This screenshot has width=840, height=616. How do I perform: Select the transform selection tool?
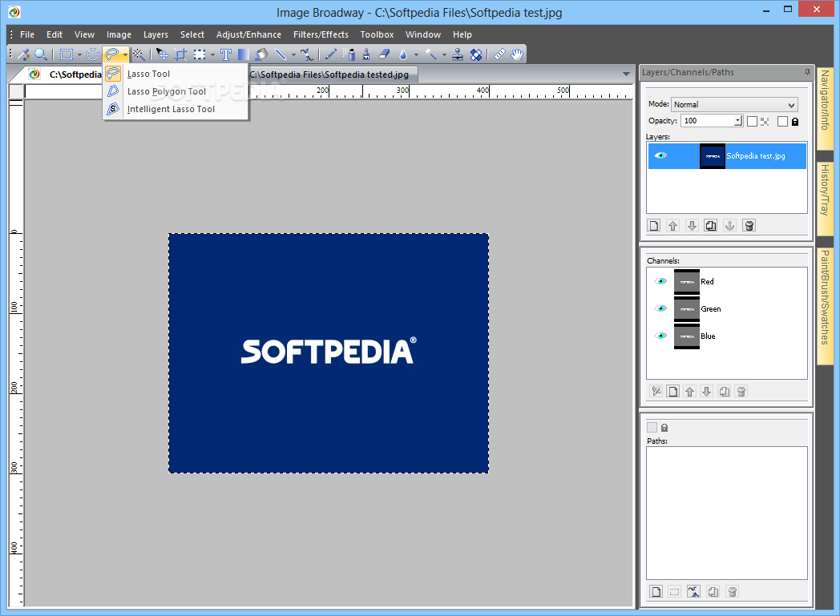click(x=200, y=54)
